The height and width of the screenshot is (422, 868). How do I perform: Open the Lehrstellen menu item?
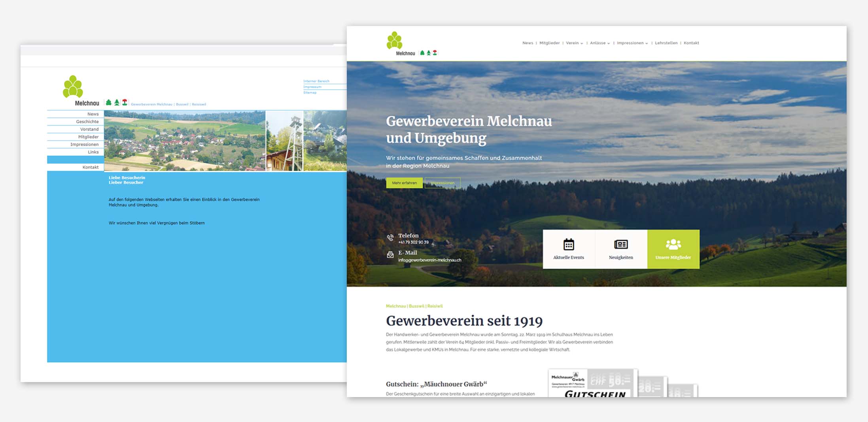tap(666, 43)
